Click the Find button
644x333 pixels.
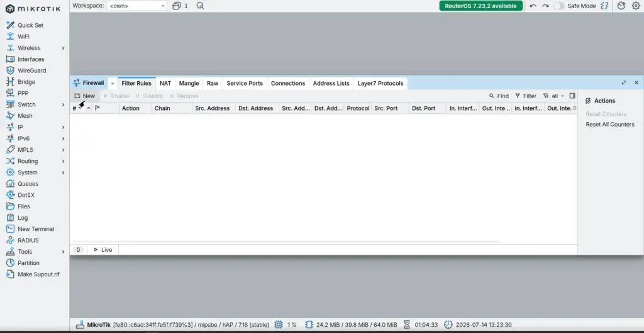pyautogui.click(x=499, y=96)
